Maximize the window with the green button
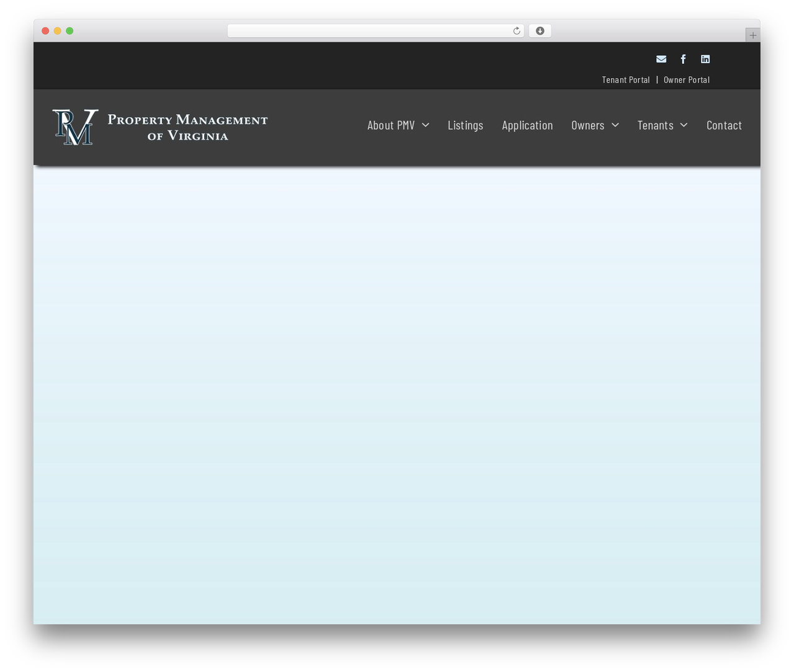The image size is (794, 672). click(69, 31)
